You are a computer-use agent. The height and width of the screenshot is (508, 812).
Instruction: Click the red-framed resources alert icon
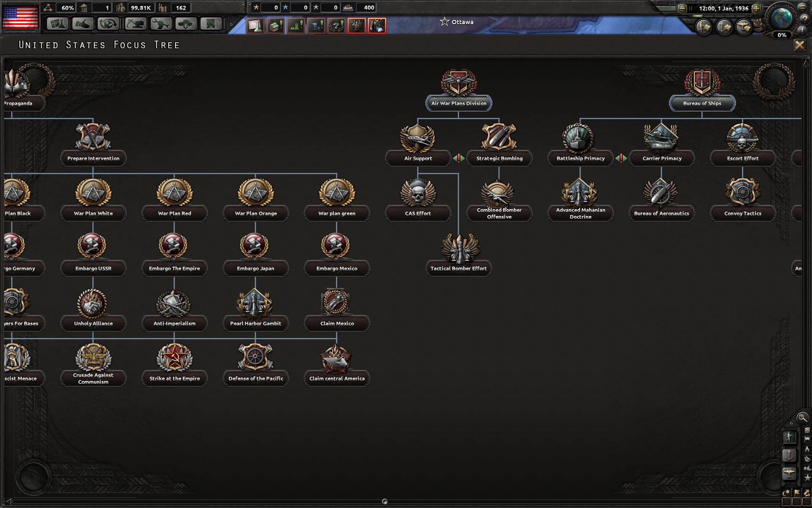pyautogui.click(x=377, y=26)
